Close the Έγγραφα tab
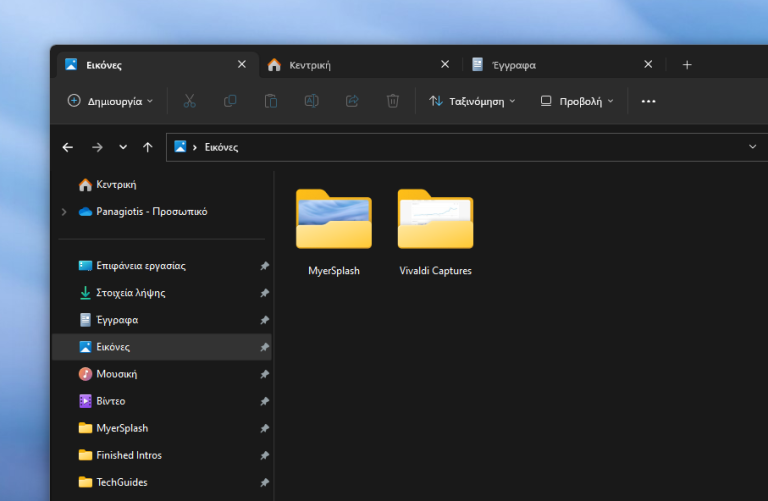Screen dimensions: 768x501 (648, 65)
